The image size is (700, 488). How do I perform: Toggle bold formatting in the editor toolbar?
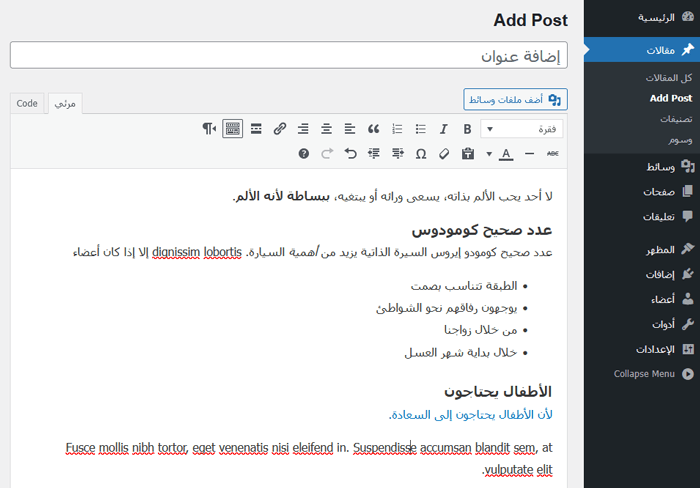click(467, 129)
